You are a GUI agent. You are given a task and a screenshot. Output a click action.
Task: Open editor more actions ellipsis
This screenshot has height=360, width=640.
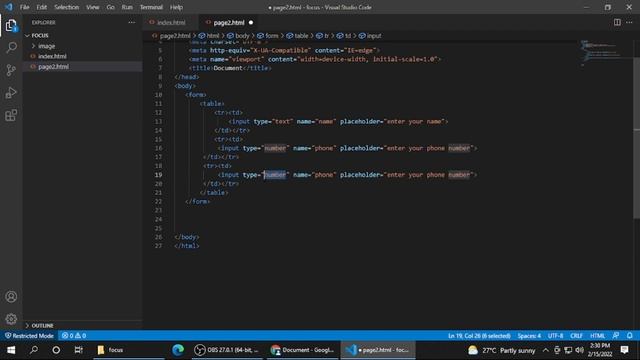click(x=629, y=22)
